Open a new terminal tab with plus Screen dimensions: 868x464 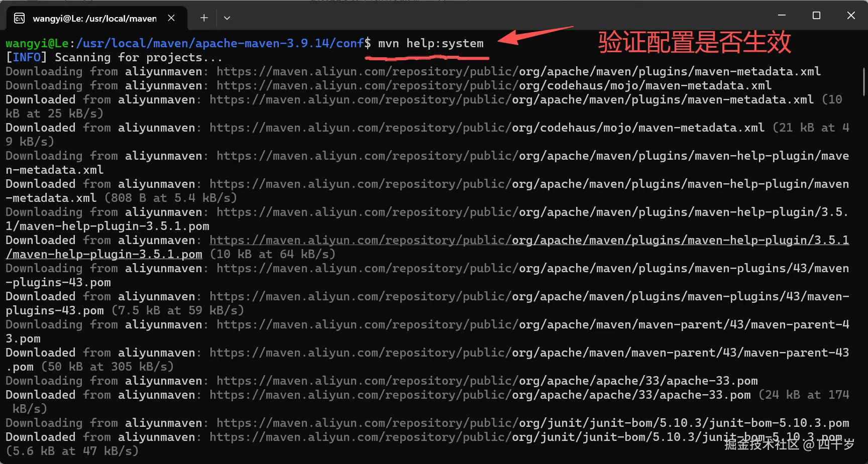204,18
